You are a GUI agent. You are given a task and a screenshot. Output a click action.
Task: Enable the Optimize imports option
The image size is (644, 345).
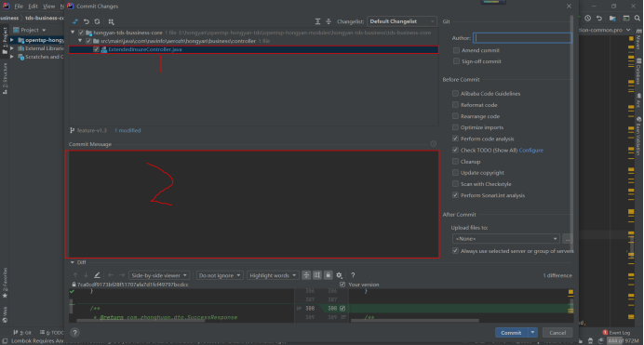[x=455, y=127]
